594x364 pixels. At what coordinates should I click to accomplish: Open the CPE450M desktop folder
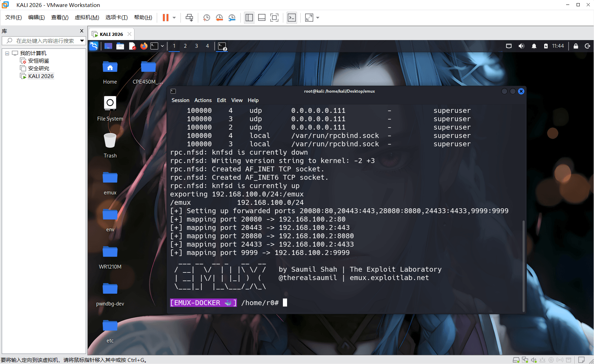click(x=148, y=73)
